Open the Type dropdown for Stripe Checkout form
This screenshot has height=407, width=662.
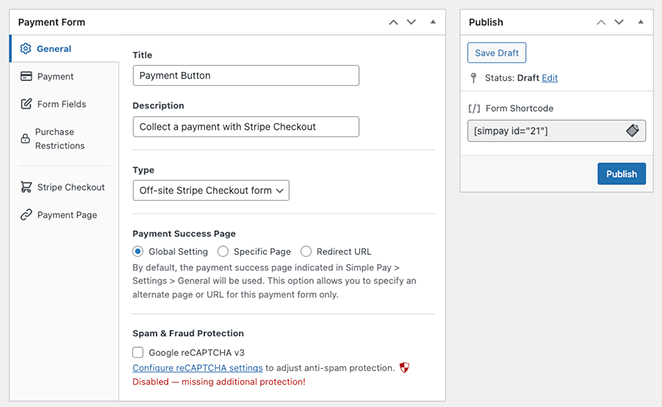click(211, 190)
